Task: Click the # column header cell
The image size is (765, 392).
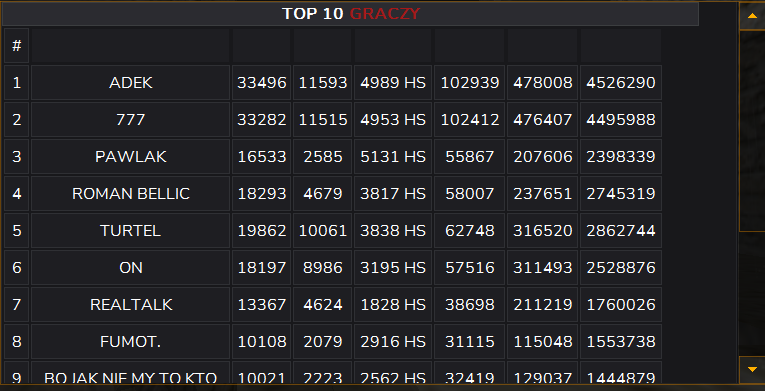Action: click(17, 46)
